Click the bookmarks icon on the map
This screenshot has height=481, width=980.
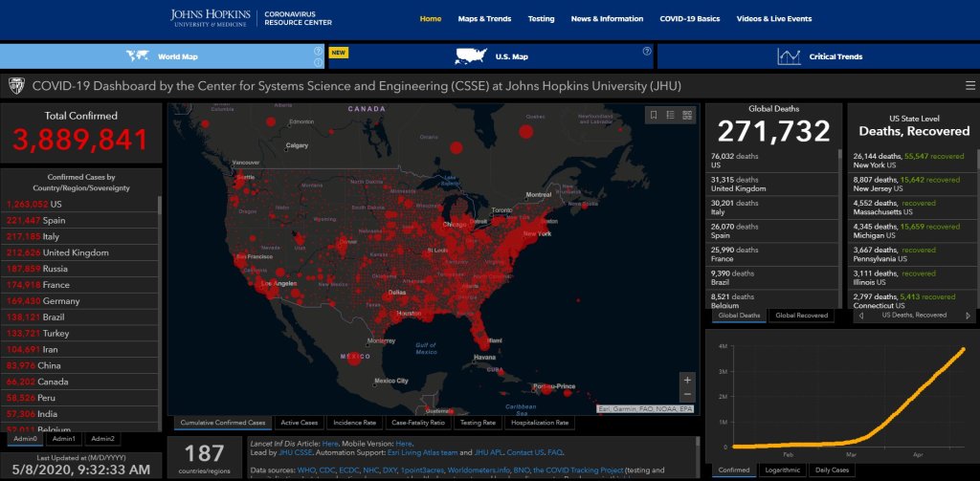(654, 116)
